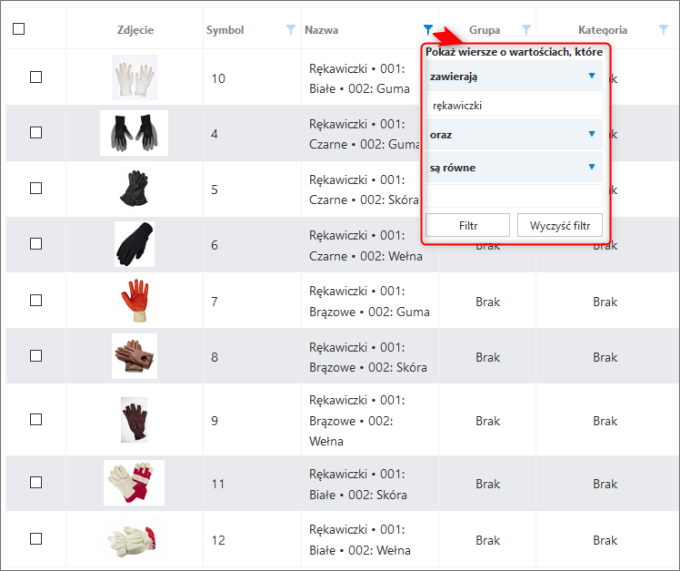Open the 'zawierają' condition dropdown
Viewport: 680px width, 571px height.
514,76
